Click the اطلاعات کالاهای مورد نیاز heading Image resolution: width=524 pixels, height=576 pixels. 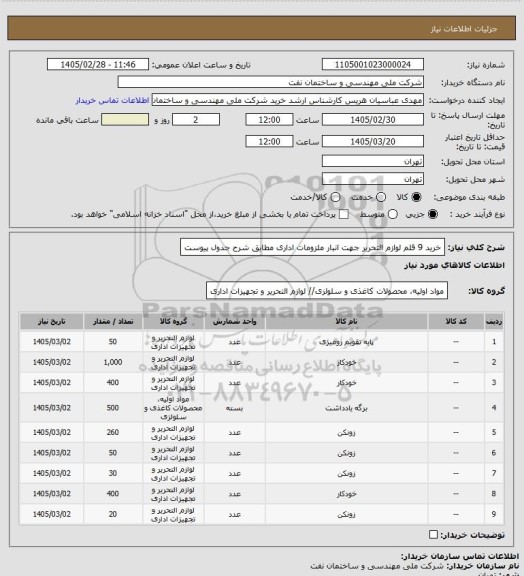point(454,265)
